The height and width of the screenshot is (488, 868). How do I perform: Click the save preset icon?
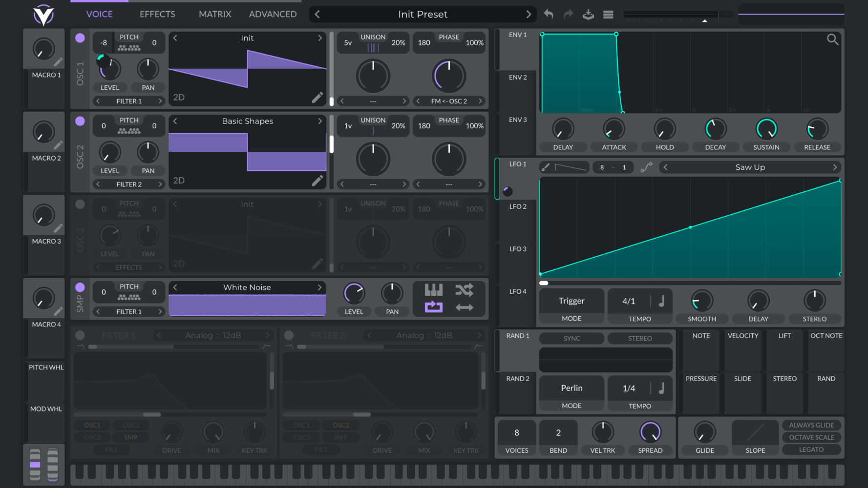[588, 14]
